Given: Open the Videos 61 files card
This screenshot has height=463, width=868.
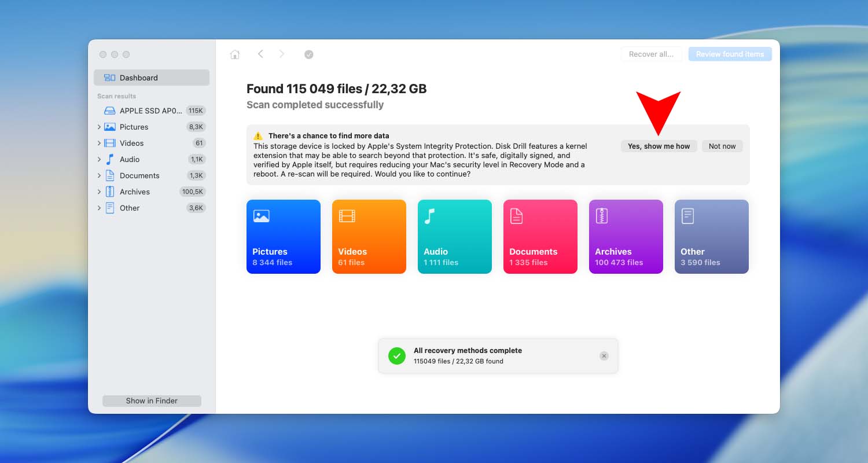Looking at the screenshot, I should [x=369, y=237].
